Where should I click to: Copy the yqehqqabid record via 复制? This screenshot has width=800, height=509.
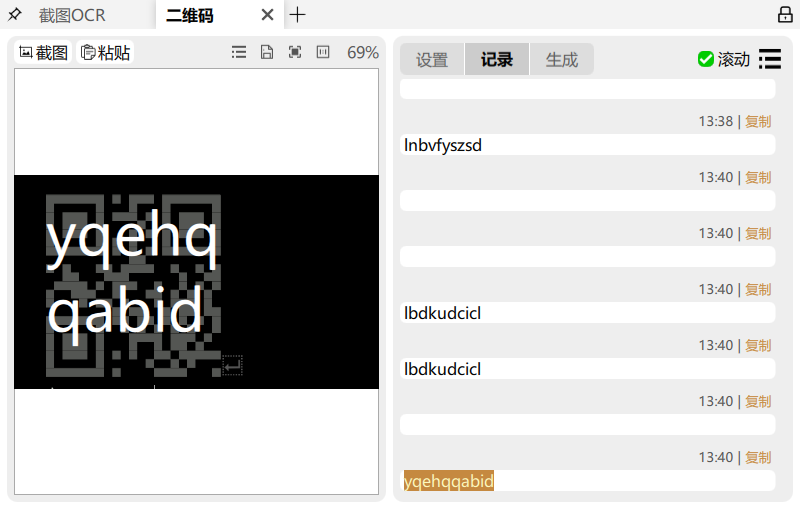pos(758,457)
